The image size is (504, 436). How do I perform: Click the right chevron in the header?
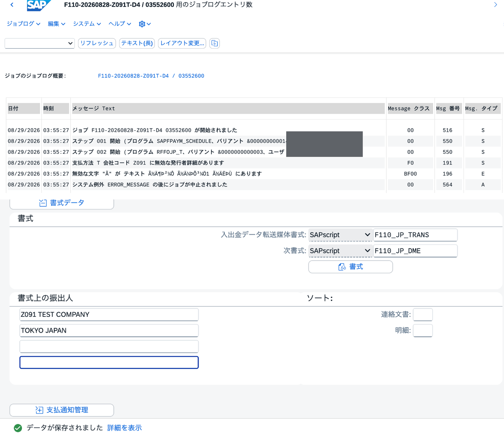495,5
